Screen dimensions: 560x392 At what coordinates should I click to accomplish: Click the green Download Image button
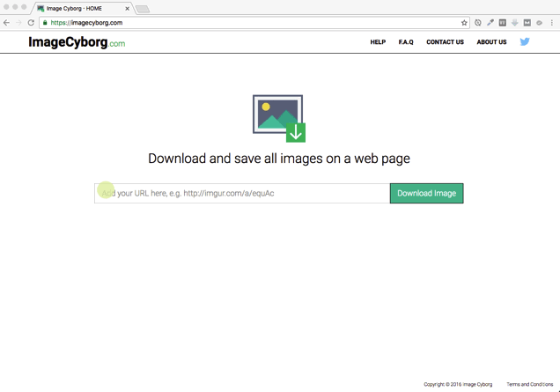click(x=427, y=193)
